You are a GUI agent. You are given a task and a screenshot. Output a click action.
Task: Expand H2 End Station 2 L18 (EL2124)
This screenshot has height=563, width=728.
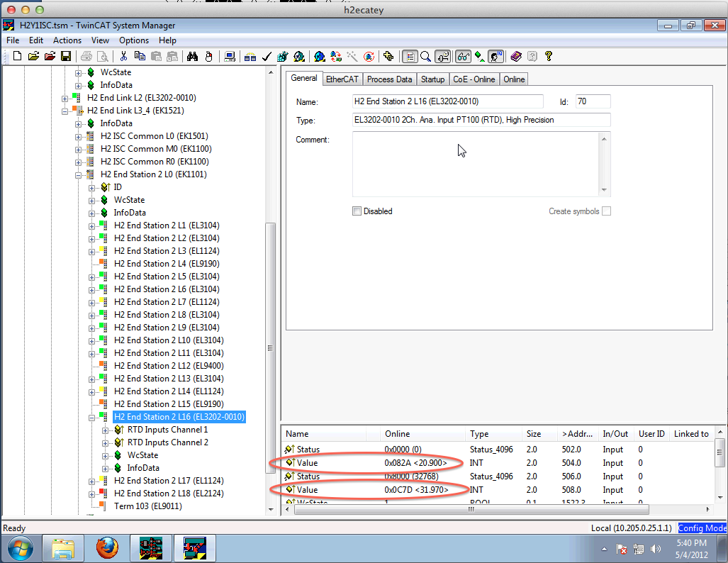pos(91,494)
